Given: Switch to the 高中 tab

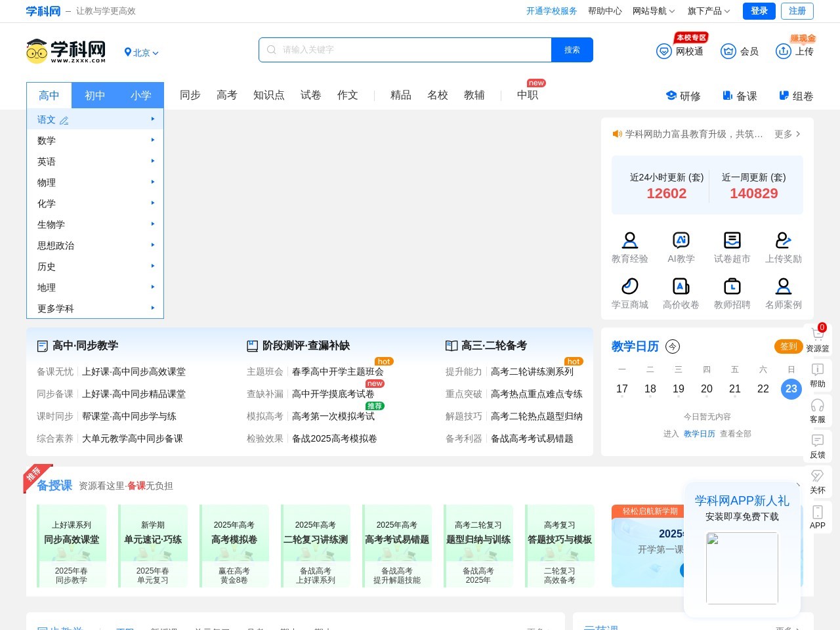Looking at the screenshot, I should (x=49, y=96).
